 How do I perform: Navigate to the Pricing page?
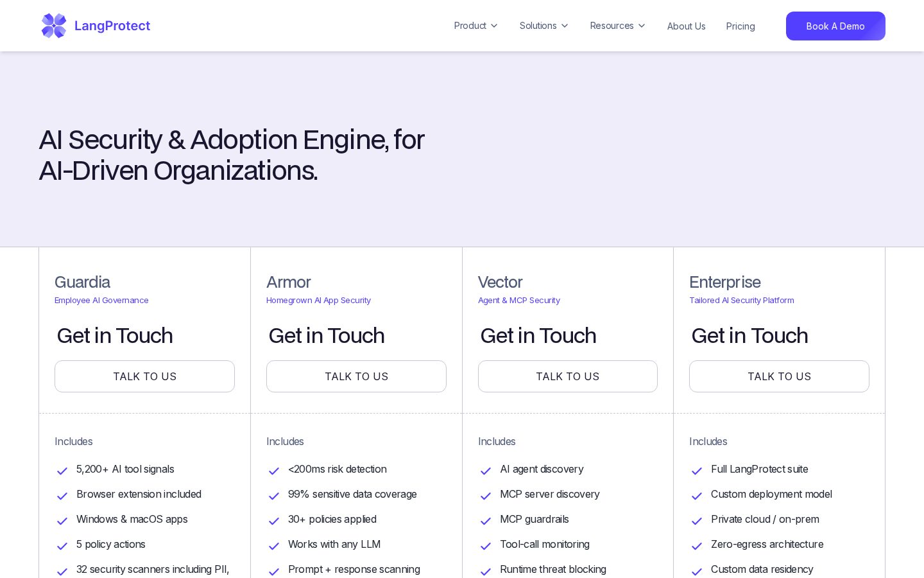tap(740, 26)
